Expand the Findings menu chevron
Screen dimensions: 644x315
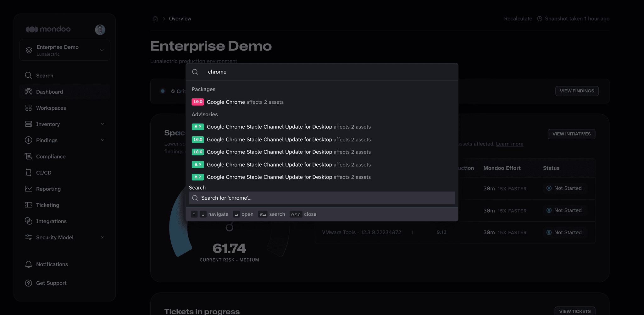[103, 140]
